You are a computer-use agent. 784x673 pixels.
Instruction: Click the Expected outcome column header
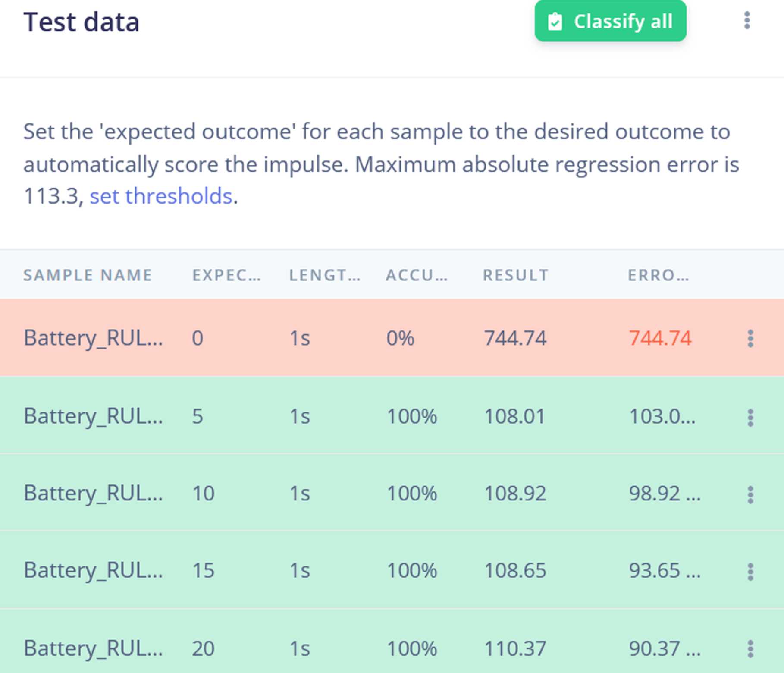226,275
